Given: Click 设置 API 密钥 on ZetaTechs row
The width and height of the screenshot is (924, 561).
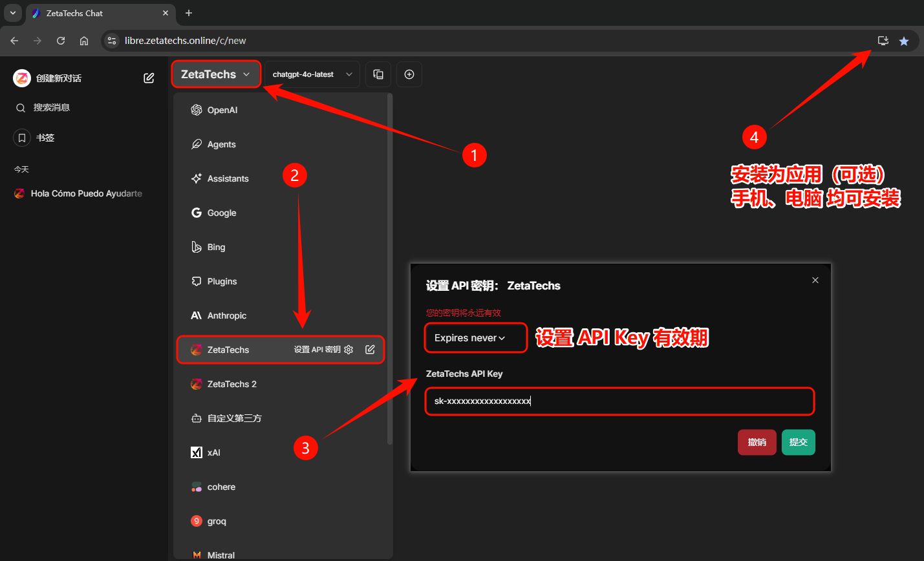Looking at the screenshot, I should point(323,350).
